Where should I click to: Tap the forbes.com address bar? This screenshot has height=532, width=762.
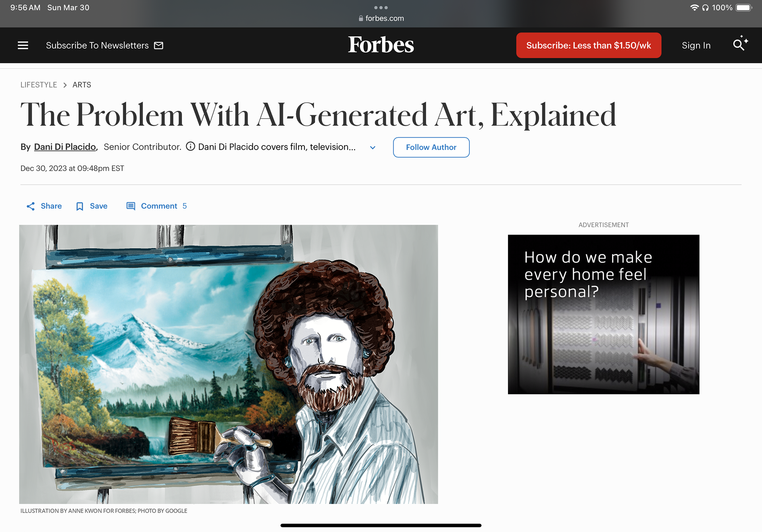381,18
